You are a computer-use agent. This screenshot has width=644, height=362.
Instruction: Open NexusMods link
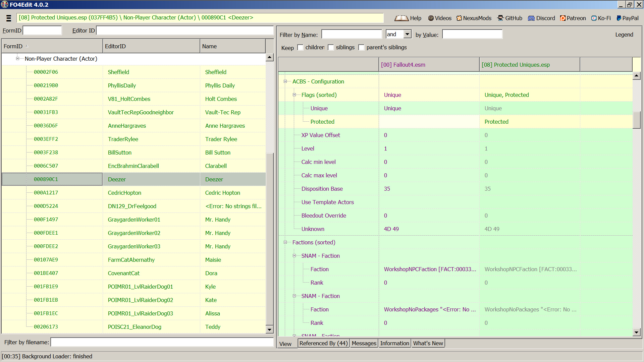[474, 18]
